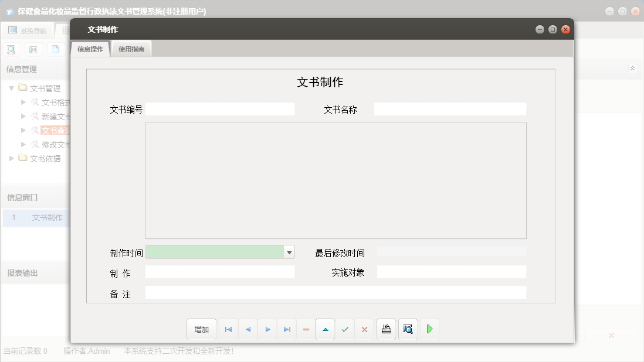Click inside the 文书编号 input field
This screenshot has height=362, width=644.
(x=220, y=109)
